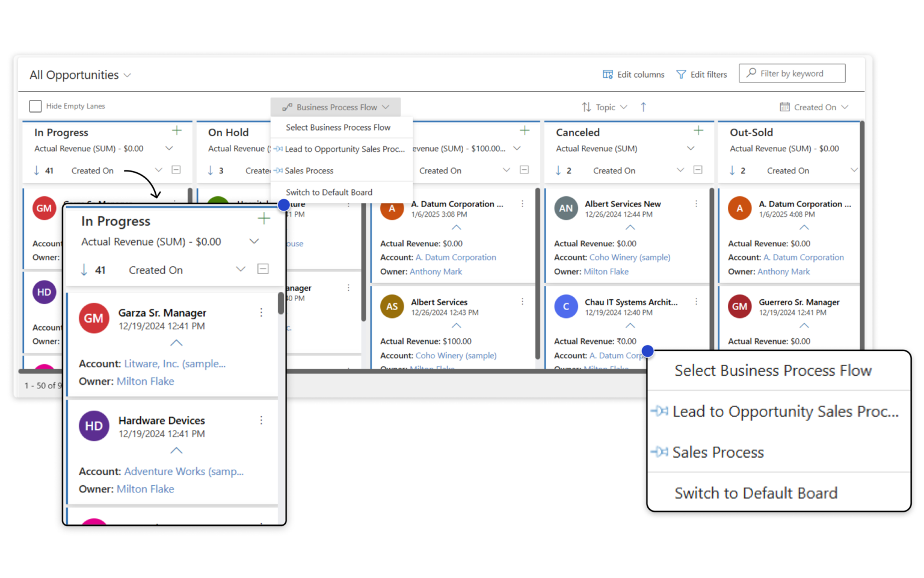Screen dimensions: 924x578
Task: Choose Lead to Opportunity Sales Proc... beneath the Business Process Flow button
Action: (342, 149)
